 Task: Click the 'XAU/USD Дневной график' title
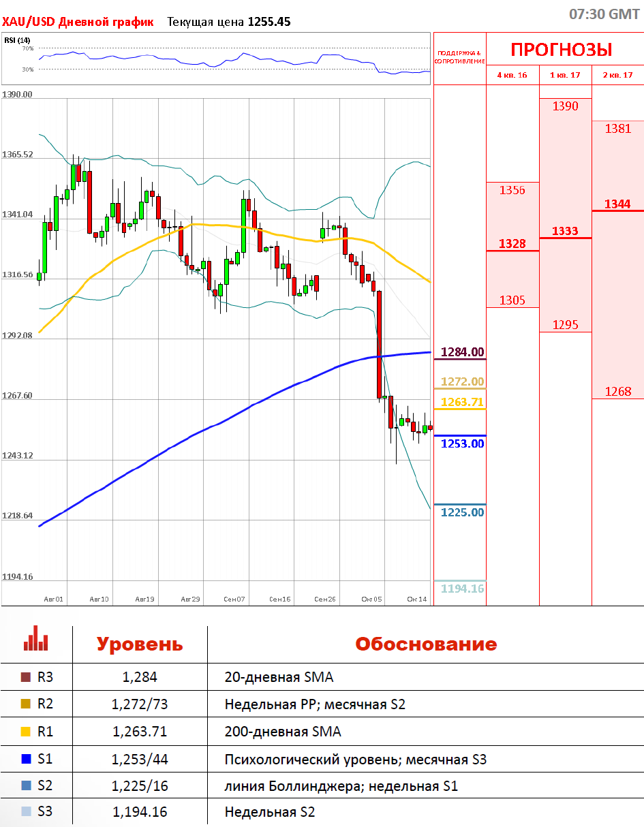[78, 22]
